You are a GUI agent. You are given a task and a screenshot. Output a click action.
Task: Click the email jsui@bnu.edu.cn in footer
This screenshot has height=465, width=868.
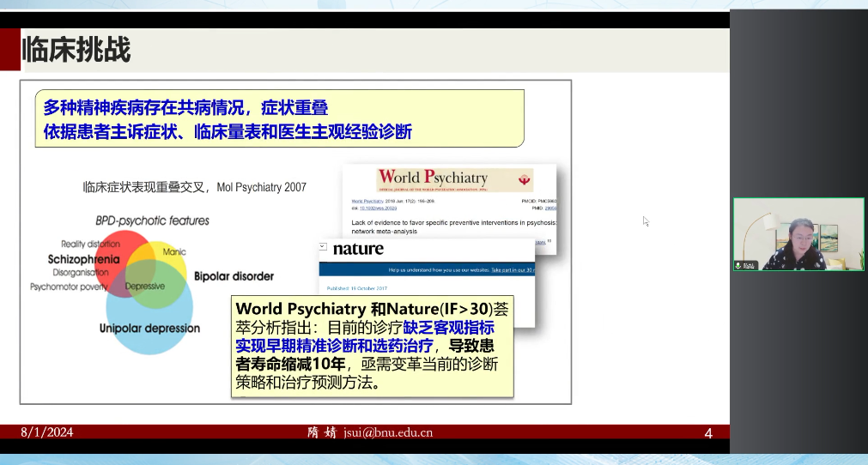(388, 432)
